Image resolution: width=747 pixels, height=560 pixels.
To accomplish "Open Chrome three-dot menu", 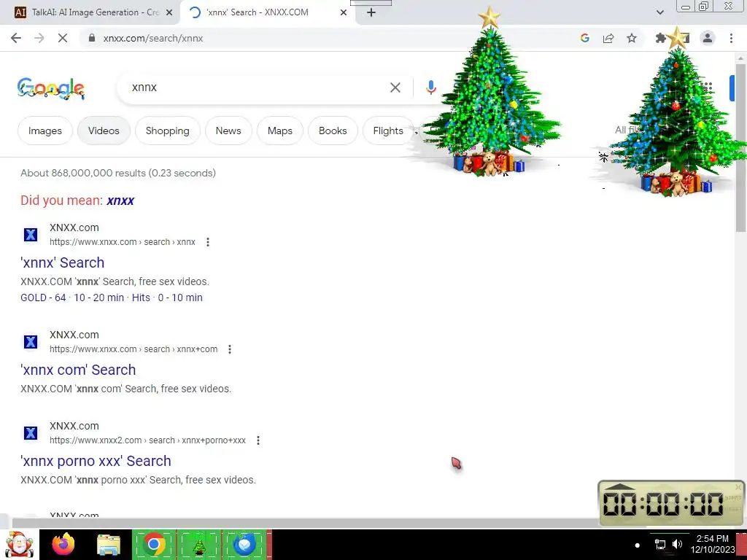I will coord(731,38).
